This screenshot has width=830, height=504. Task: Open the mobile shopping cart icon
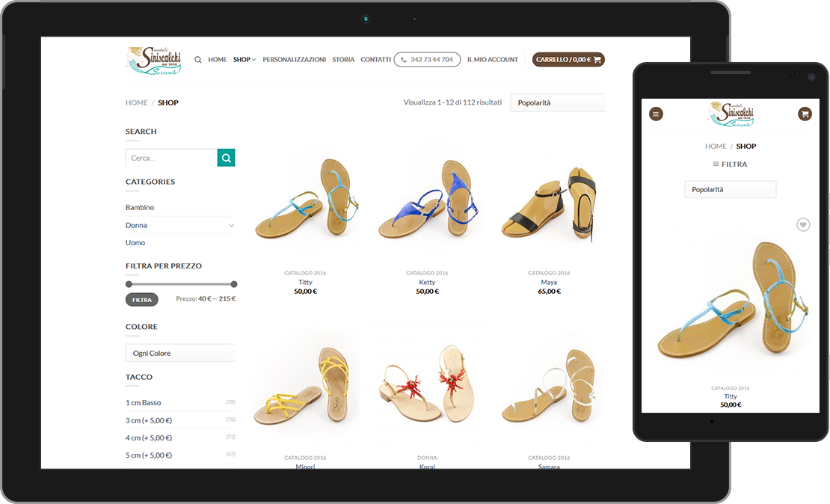805,114
